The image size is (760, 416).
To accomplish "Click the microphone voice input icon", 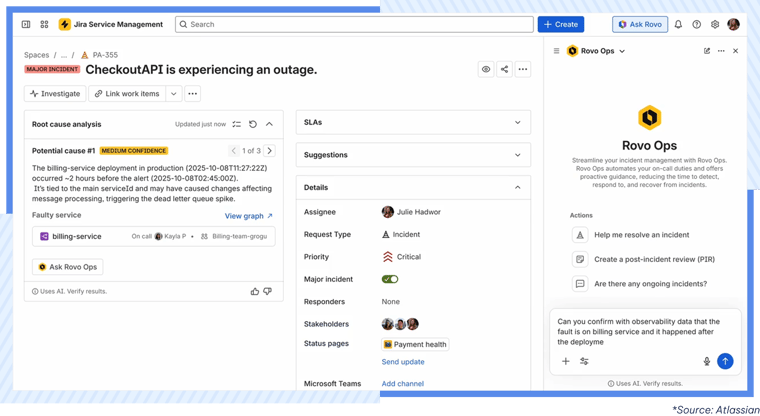I will (707, 361).
